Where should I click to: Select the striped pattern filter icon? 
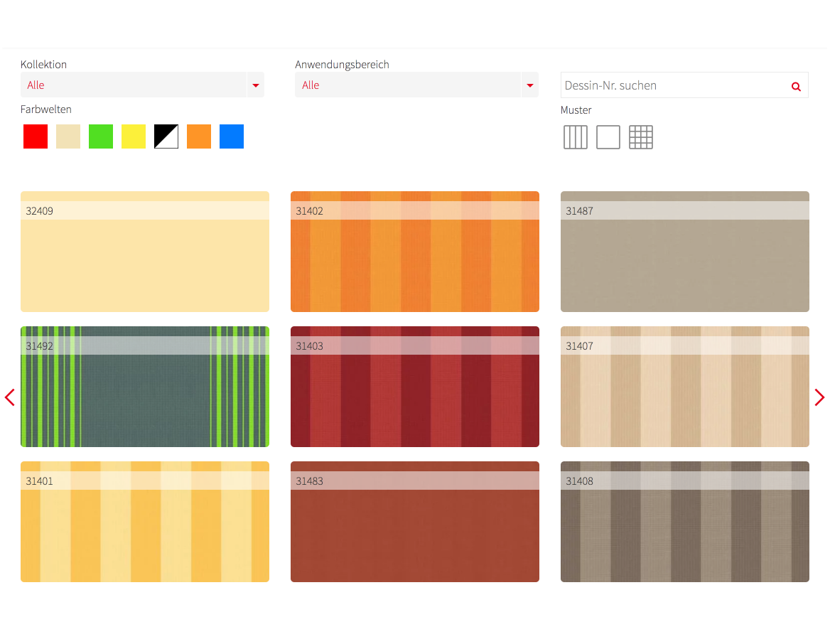pos(576,137)
